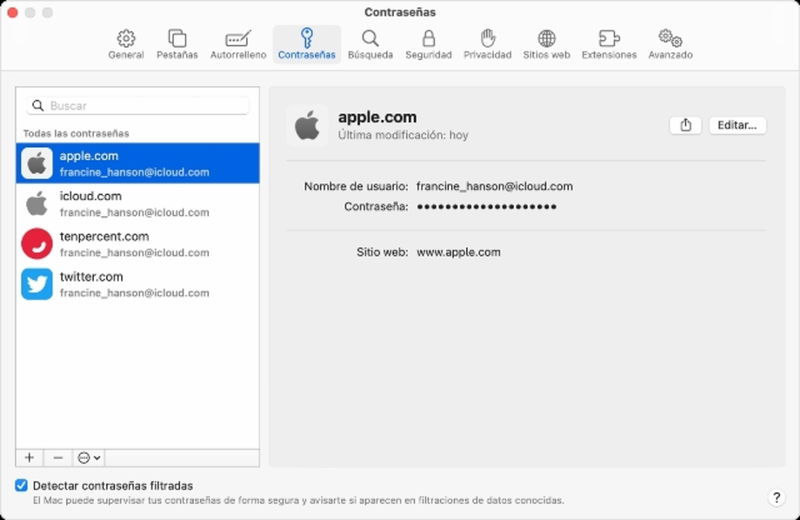Screen dimensions: 800x520
Task: Click the Twitter bird icon in the list
Action: (x=37, y=284)
